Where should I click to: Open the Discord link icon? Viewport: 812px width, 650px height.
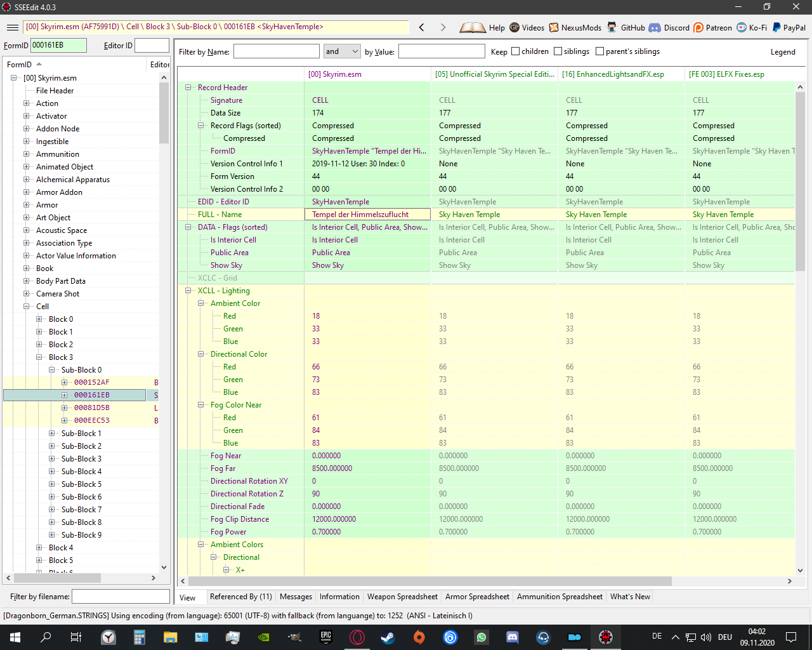655,27
